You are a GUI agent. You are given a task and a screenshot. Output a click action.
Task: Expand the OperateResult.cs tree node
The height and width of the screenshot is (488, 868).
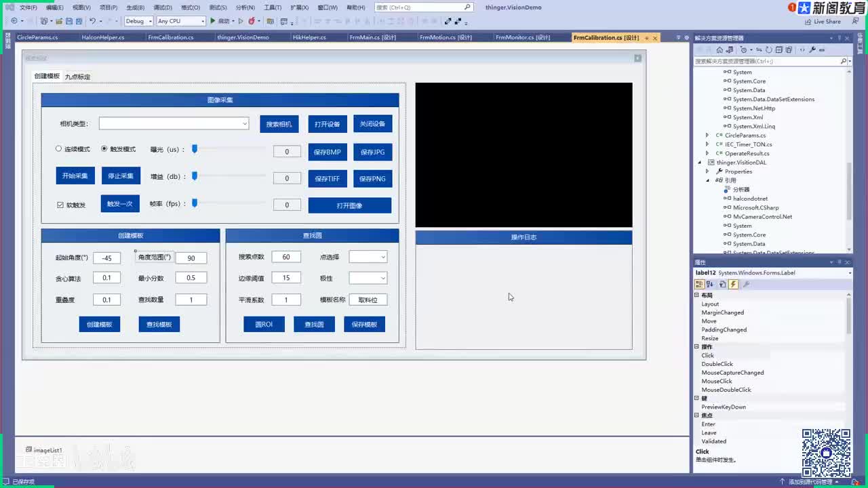(x=707, y=154)
